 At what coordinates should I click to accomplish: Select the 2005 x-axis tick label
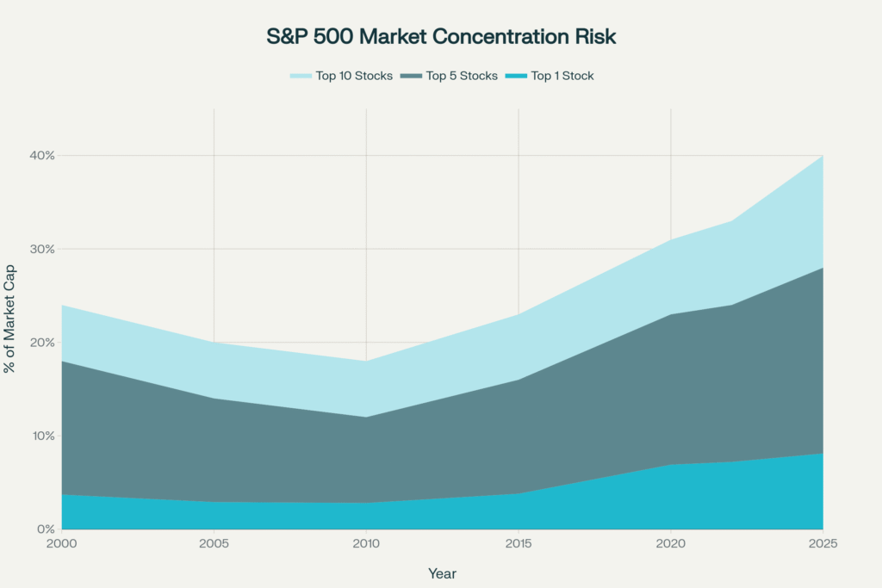click(x=214, y=544)
